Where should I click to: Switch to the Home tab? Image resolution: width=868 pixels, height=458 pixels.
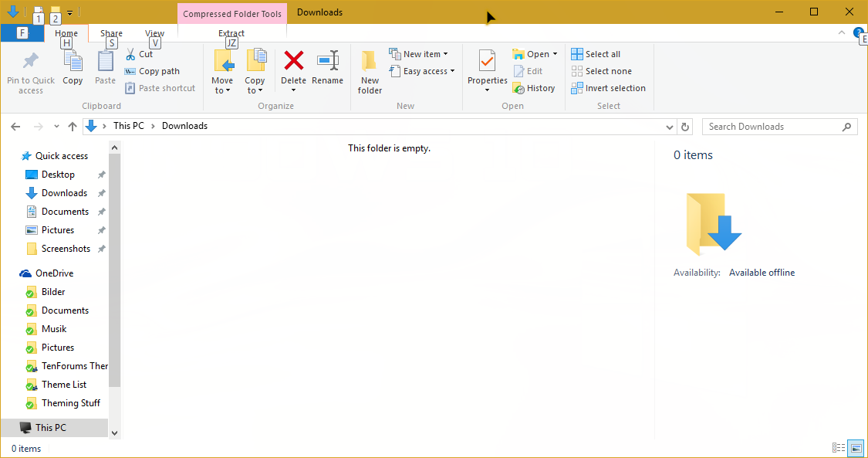pyautogui.click(x=66, y=33)
